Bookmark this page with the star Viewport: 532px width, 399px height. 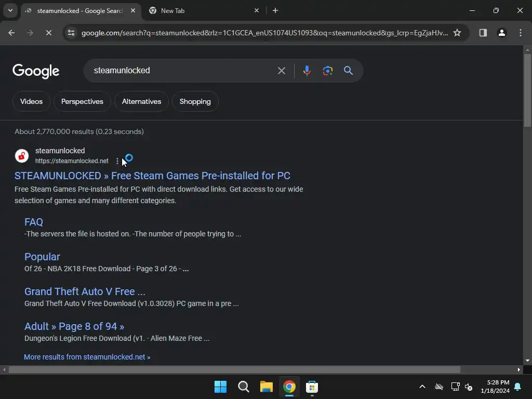tap(457, 33)
